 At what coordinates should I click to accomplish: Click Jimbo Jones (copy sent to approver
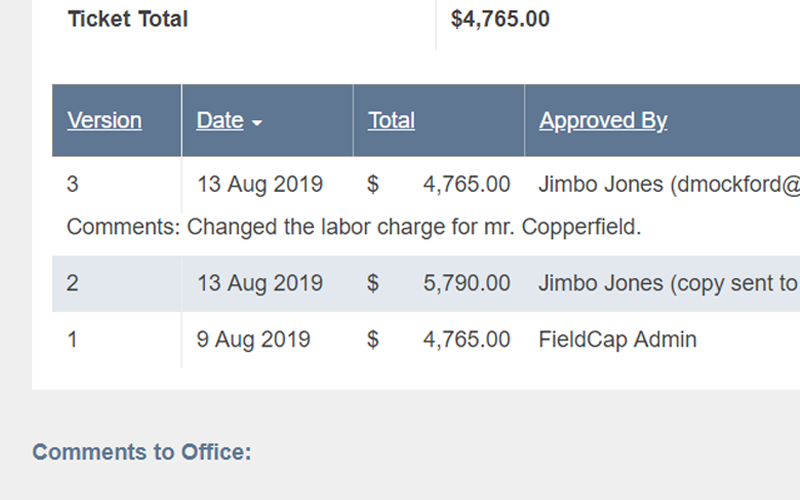[669, 283]
